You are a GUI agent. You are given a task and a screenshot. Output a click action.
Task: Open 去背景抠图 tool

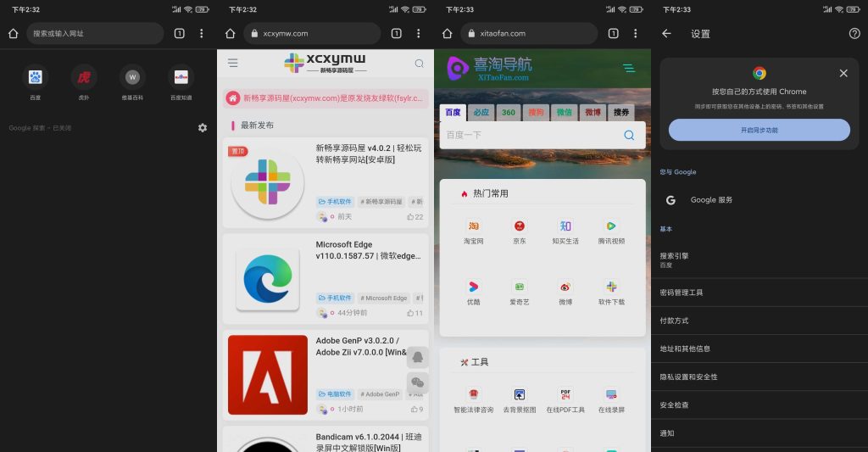[x=520, y=401]
